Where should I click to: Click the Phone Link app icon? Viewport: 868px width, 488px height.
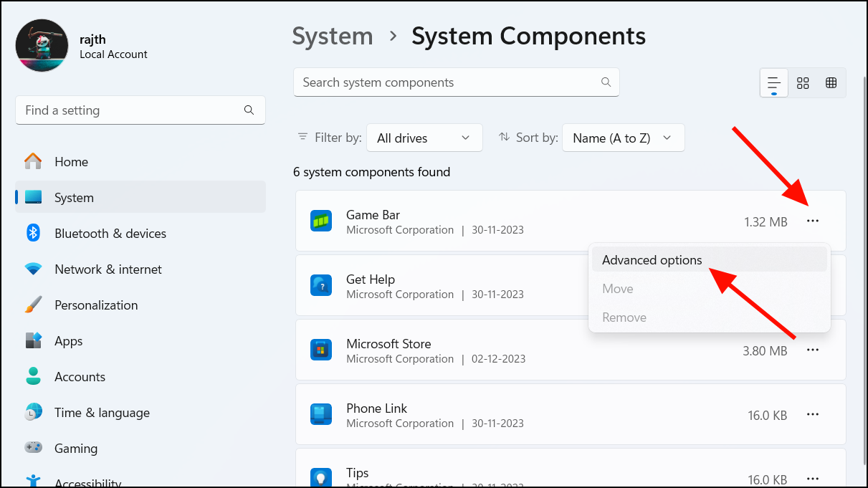pyautogui.click(x=320, y=414)
